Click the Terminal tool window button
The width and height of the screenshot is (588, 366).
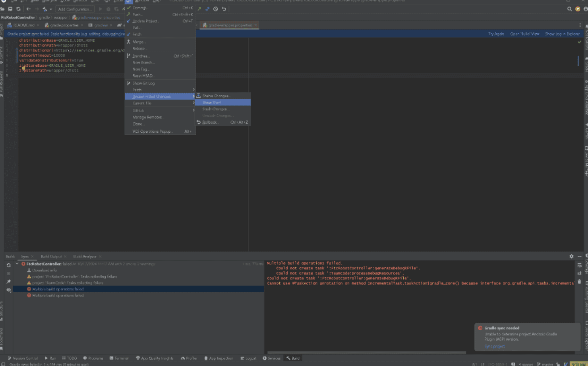pyautogui.click(x=119, y=358)
